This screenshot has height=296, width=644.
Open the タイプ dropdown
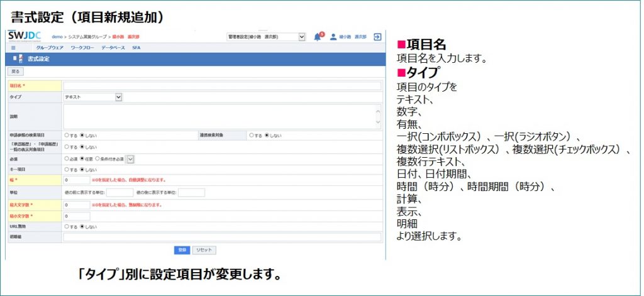[x=92, y=97]
